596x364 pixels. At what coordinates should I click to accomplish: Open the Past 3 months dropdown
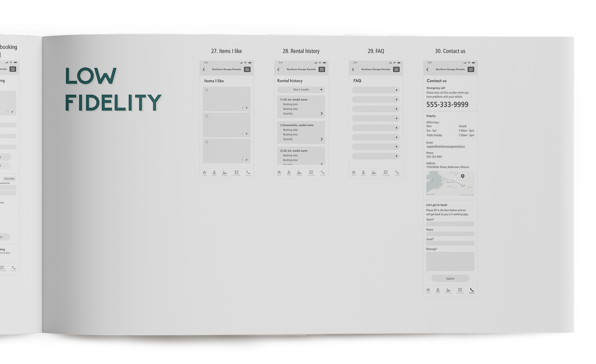(301, 90)
